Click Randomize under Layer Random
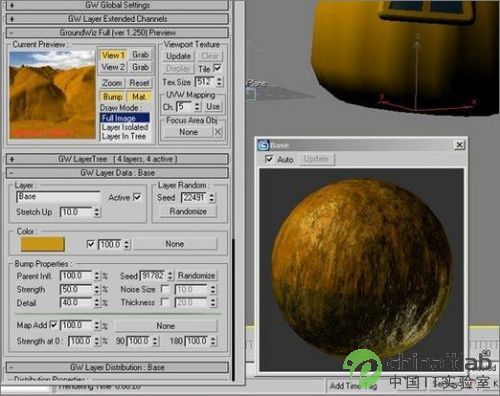The width and height of the screenshot is (500, 396). [x=188, y=211]
